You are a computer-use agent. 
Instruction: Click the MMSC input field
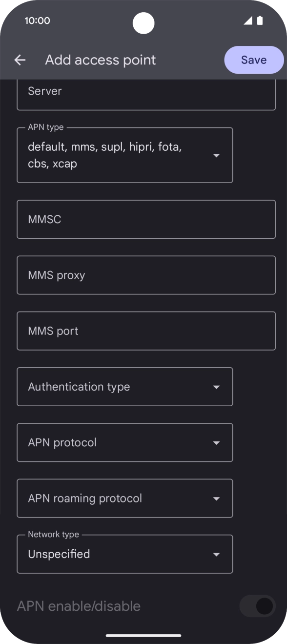(146, 219)
